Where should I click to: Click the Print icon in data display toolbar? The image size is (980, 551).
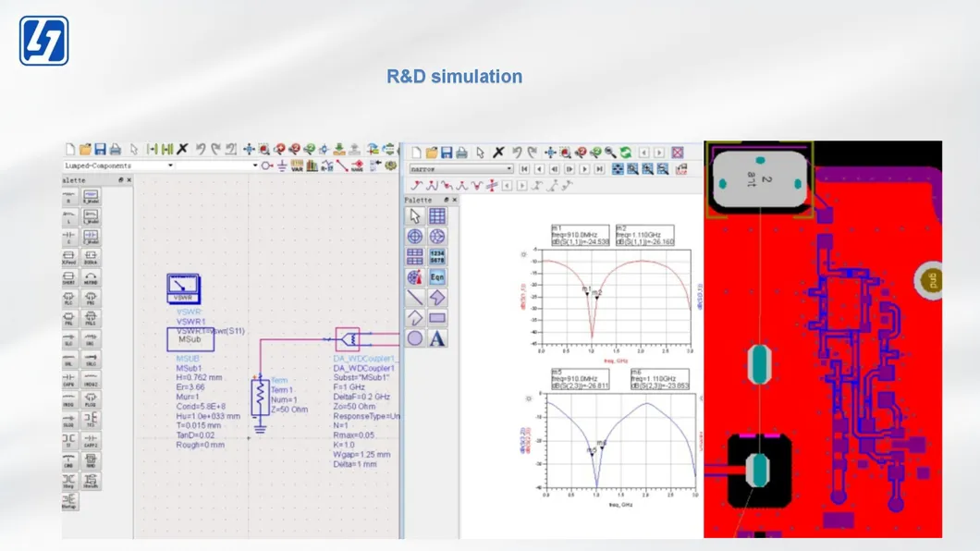[x=461, y=153]
